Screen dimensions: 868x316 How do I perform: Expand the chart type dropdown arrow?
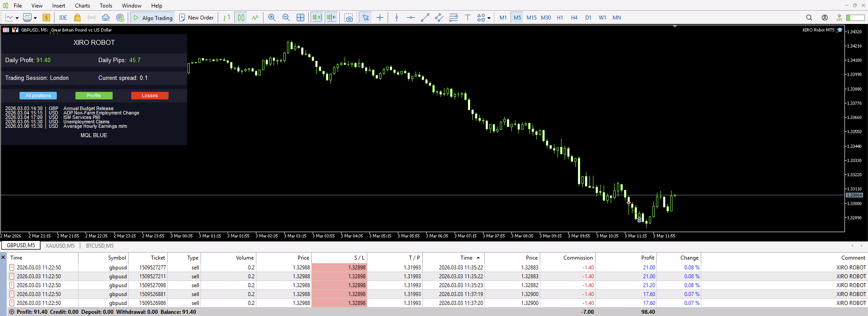pos(17,18)
